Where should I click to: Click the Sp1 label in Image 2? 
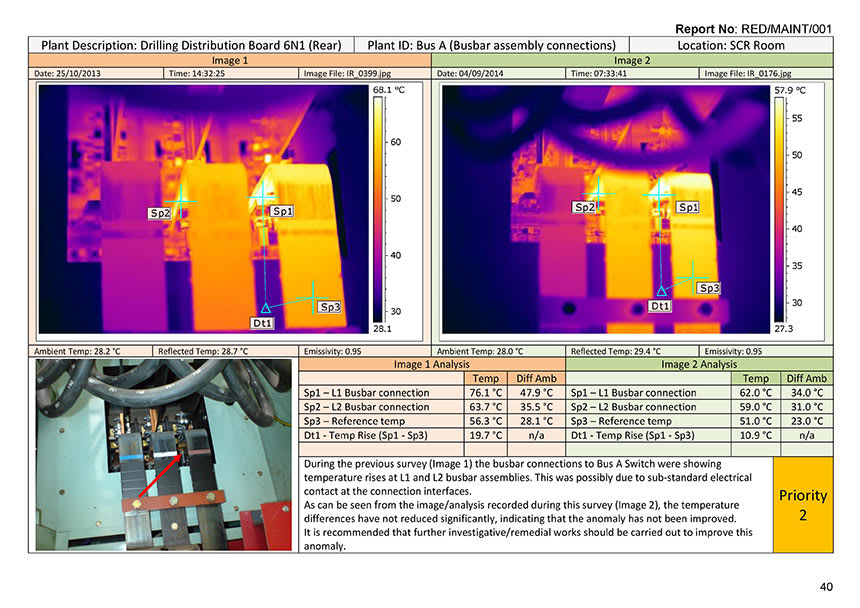pos(688,207)
